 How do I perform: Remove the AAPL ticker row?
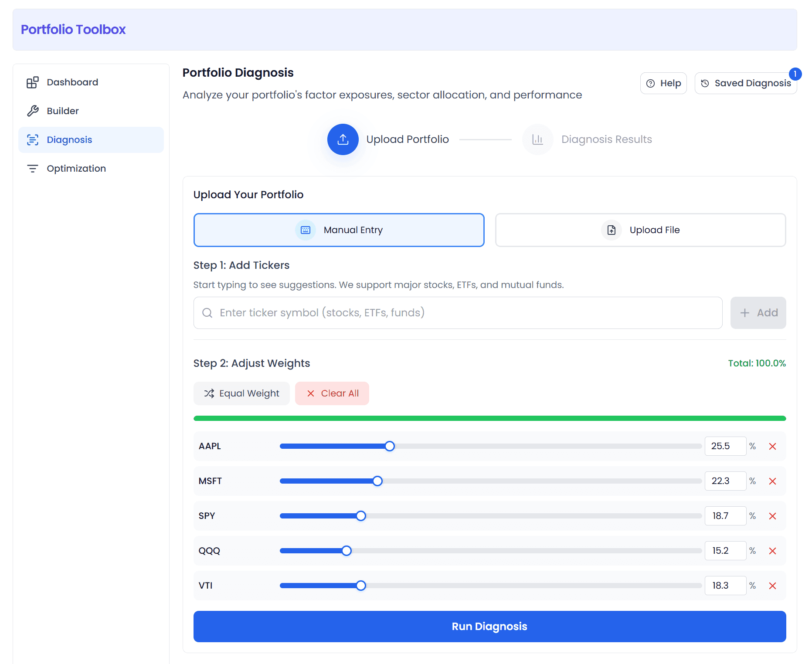tap(772, 446)
